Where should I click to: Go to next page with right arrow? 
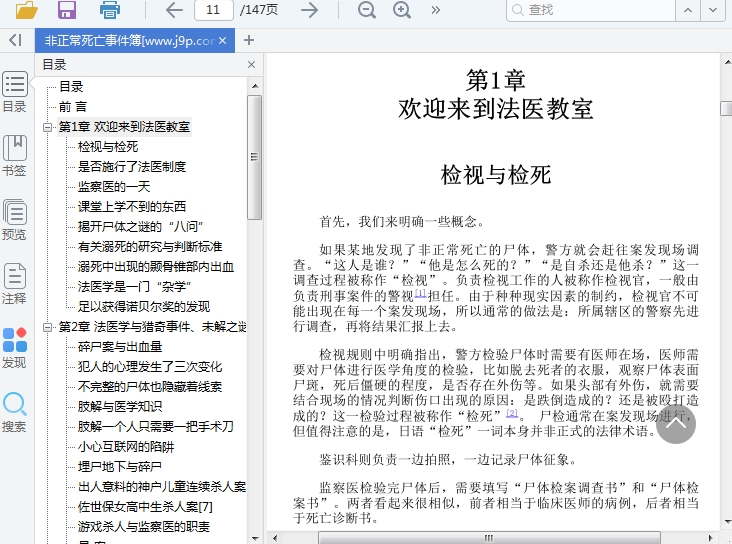pos(310,10)
